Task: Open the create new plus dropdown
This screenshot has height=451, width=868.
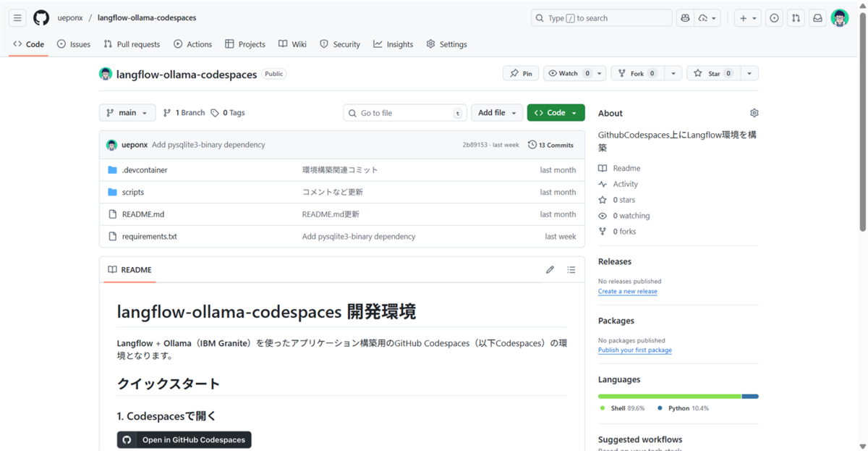Action: [x=748, y=18]
